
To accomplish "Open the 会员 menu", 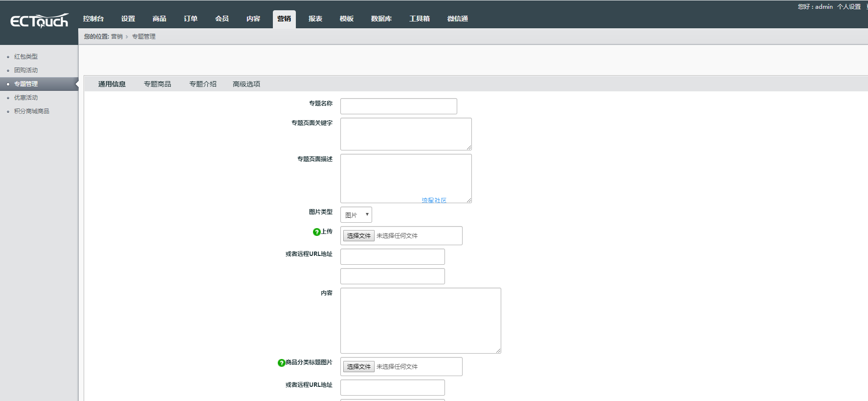I will [222, 19].
